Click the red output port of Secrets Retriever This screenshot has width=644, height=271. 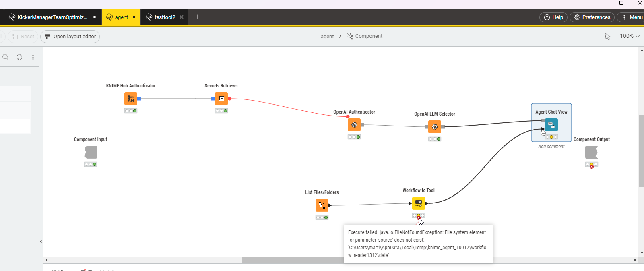[x=230, y=99]
